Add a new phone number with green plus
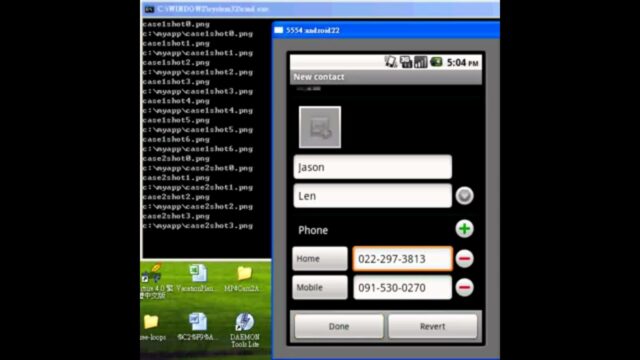This screenshot has width=640, height=360. click(464, 229)
